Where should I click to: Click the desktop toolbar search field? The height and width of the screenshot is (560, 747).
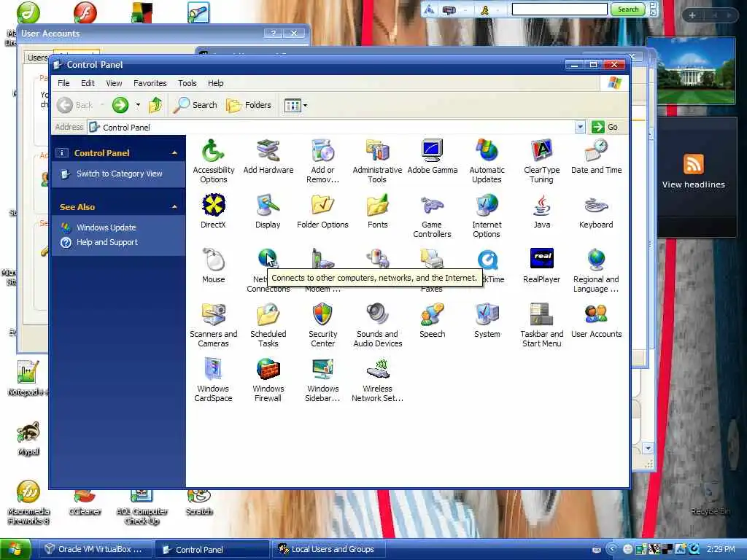(x=560, y=9)
